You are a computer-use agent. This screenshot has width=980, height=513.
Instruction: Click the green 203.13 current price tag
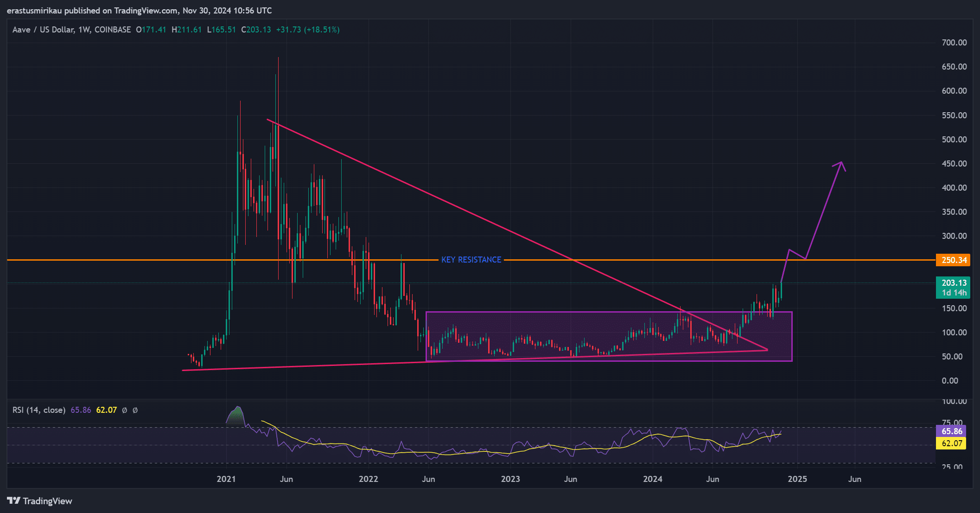click(x=953, y=283)
